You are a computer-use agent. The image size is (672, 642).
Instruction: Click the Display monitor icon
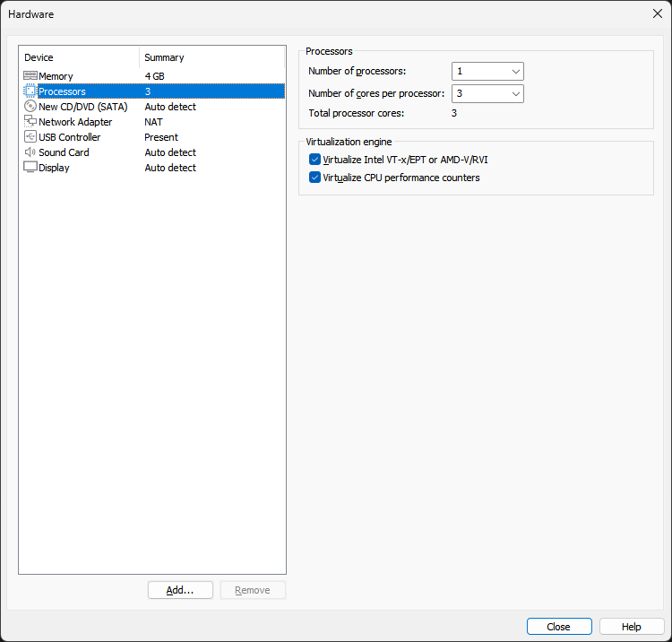(x=30, y=168)
